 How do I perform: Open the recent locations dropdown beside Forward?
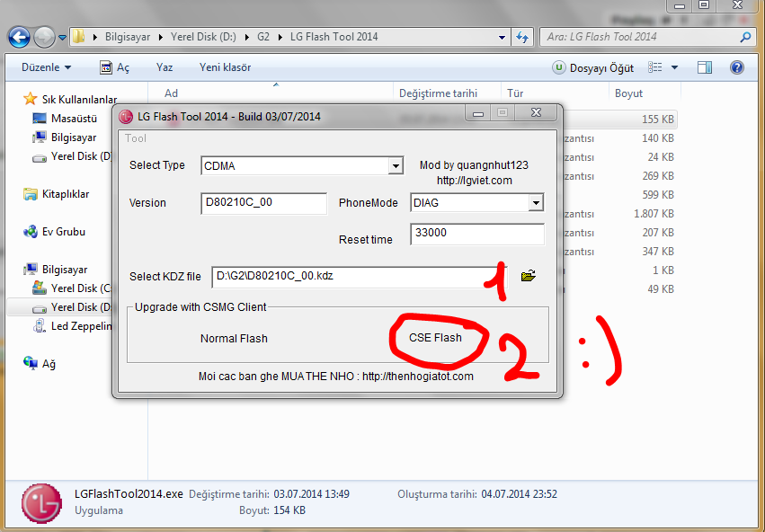click(62, 37)
